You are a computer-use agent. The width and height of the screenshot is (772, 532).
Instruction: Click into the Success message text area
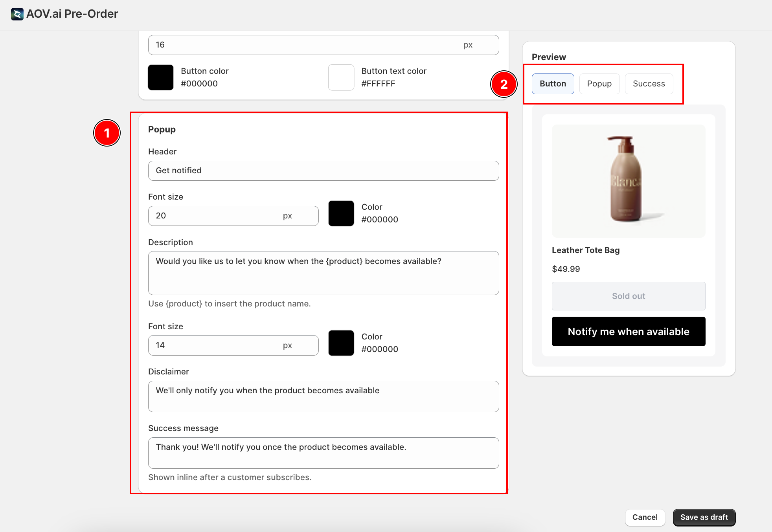point(324,453)
